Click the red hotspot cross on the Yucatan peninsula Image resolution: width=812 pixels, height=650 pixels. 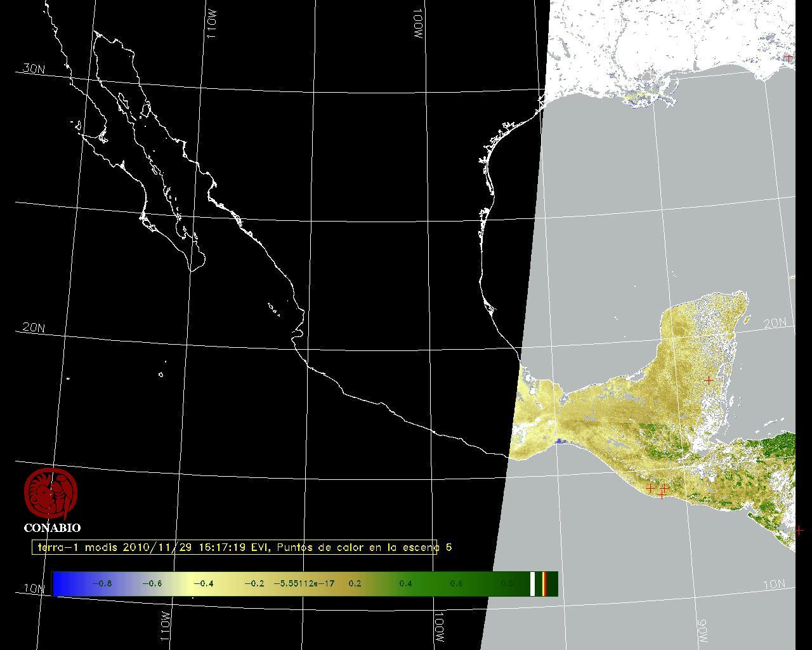pos(709,380)
